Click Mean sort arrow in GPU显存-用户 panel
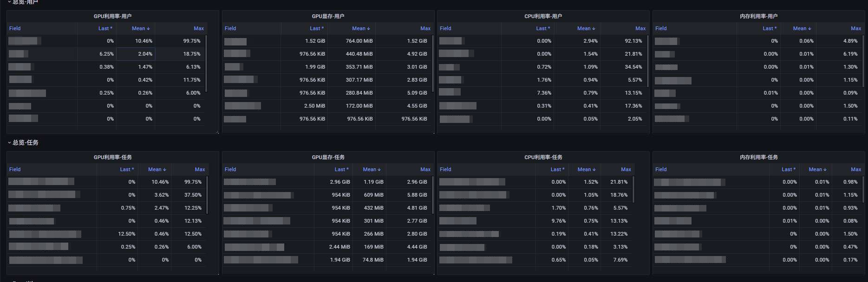 click(x=368, y=29)
